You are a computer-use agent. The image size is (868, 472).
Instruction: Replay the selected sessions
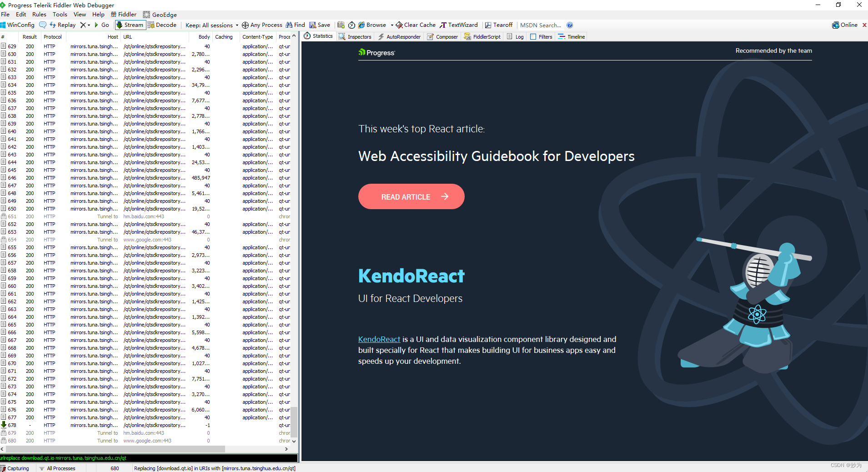tap(63, 25)
